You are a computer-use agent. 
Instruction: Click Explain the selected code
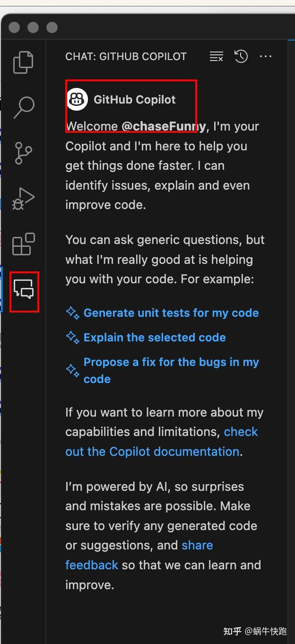pyautogui.click(x=155, y=337)
